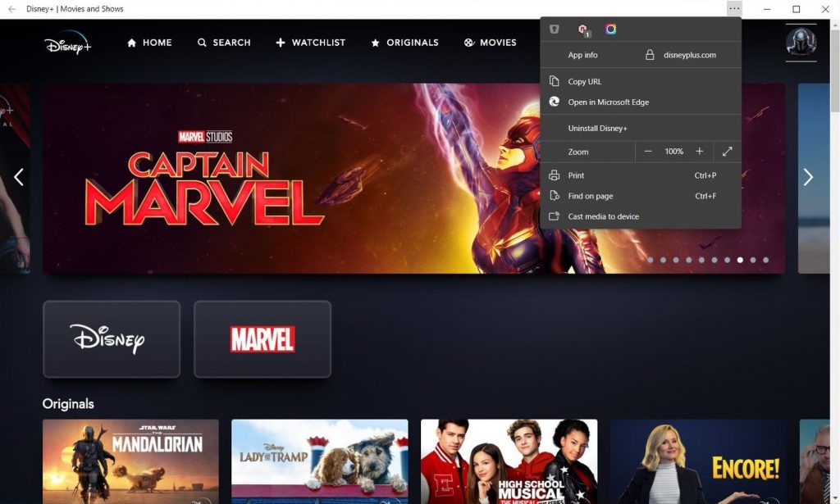840x504 pixels.
Task: Click the Originals star icon
Action: (x=377, y=42)
